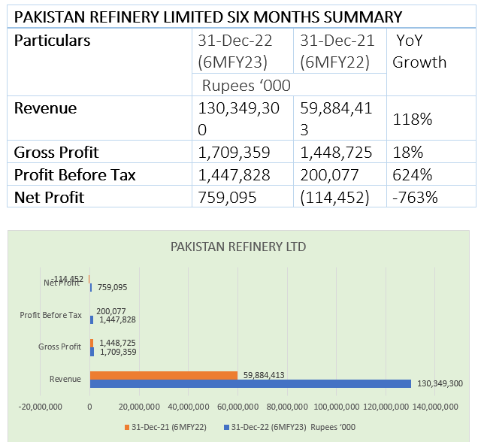Click the orange Revenue bar in chart

click(164, 375)
